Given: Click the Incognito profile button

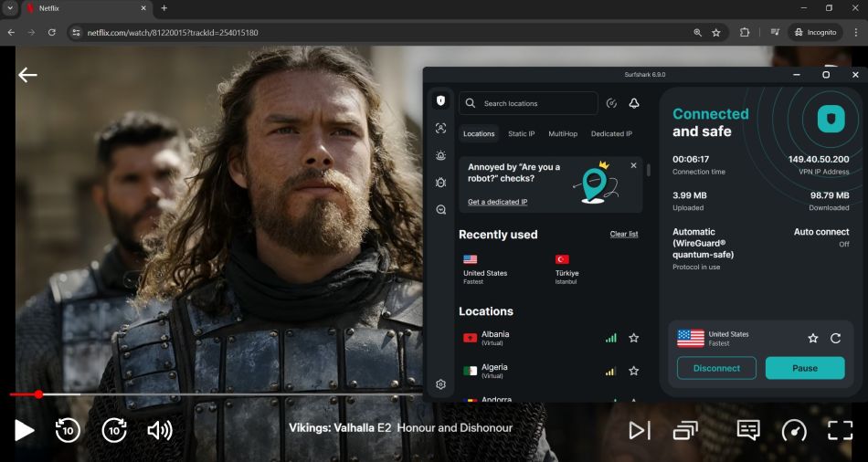Looking at the screenshot, I should 815,33.
